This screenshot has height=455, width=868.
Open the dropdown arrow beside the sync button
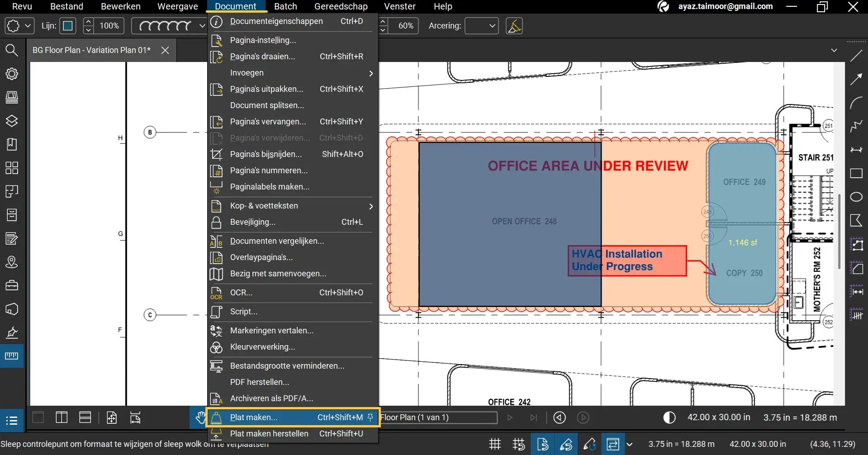pyautogui.click(x=629, y=444)
